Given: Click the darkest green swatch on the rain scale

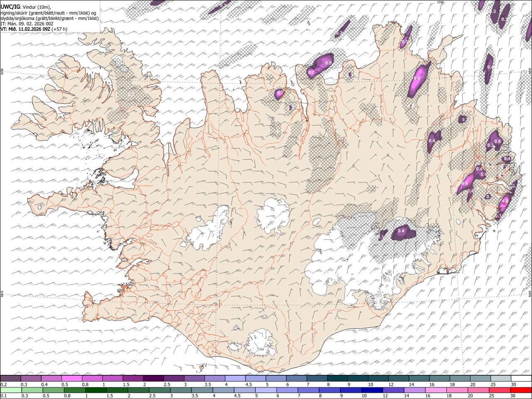Looking at the screenshot, I should [96, 390].
